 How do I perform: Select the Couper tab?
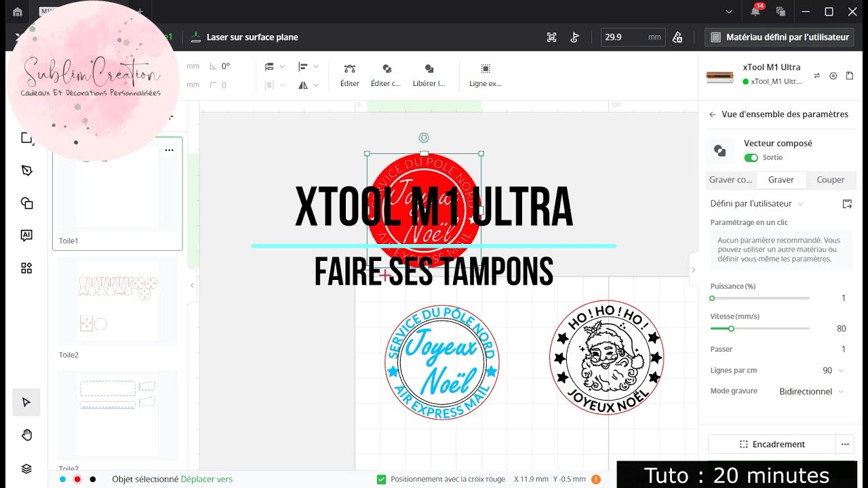click(x=831, y=180)
